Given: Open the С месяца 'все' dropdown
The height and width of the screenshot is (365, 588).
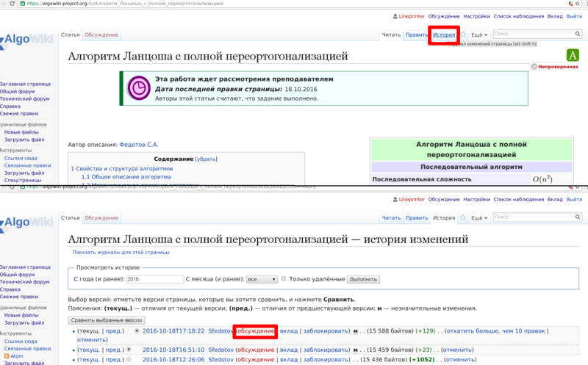Looking at the screenshot, I should pyautogui.click(x=262, y=279).
